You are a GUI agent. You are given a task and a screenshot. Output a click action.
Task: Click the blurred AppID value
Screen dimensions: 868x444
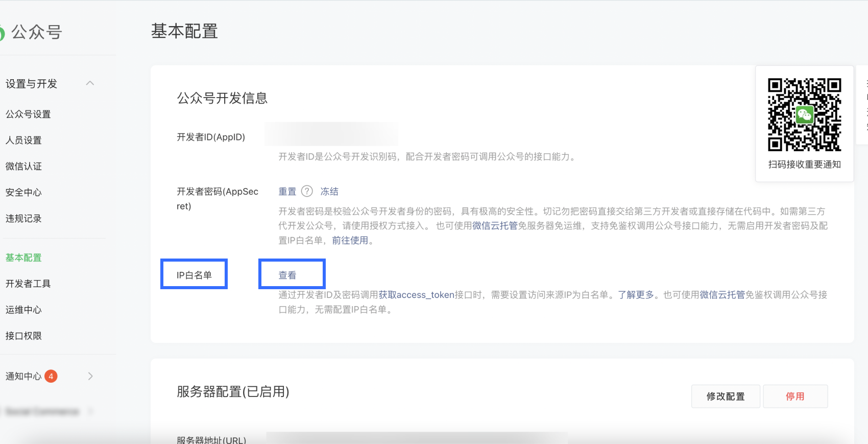pyautogui.click(x=331, y=134)
